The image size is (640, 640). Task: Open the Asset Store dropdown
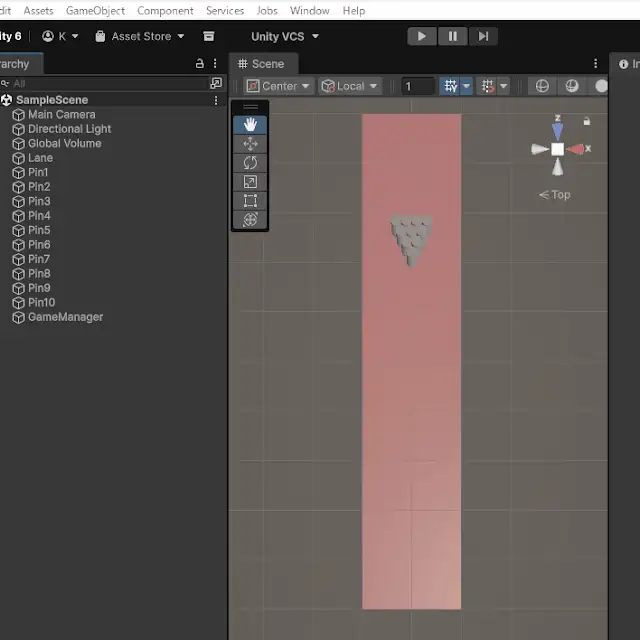[140, 36]
